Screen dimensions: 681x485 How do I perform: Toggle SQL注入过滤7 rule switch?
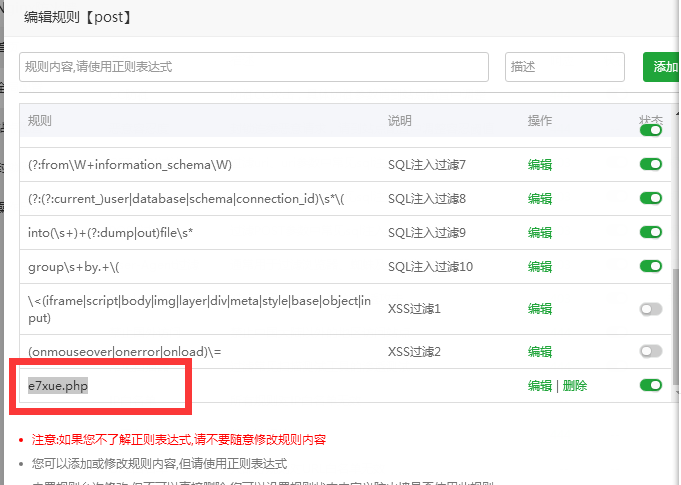tap(651, 164)
